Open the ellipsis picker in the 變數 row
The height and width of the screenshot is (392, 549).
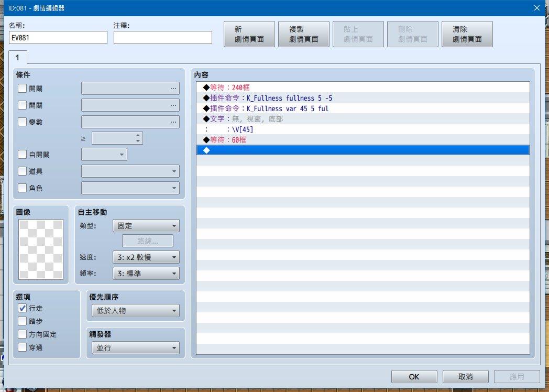173,122
